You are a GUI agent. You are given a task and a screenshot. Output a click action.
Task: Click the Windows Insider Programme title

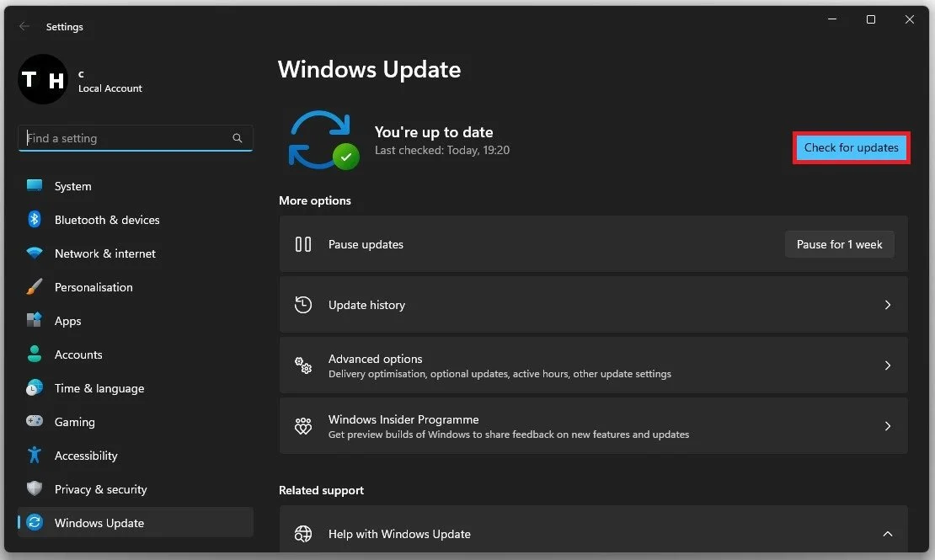403,419
